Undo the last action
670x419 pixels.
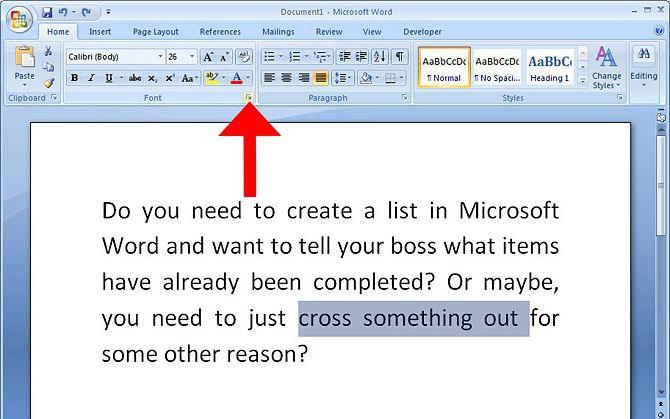(x=63, y=13)
